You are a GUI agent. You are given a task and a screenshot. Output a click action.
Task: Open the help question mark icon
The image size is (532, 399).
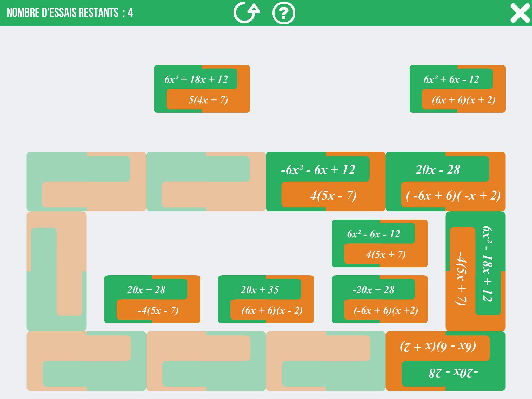click(284, 13)
